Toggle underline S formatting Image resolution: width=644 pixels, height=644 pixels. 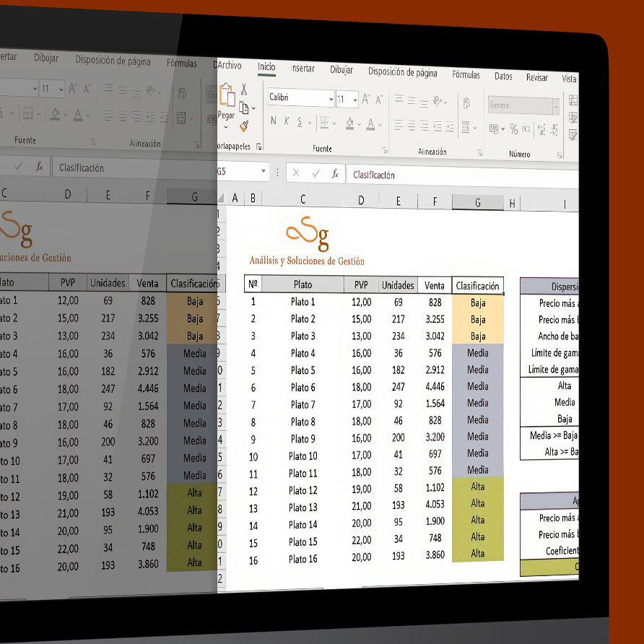click(300, 121)
